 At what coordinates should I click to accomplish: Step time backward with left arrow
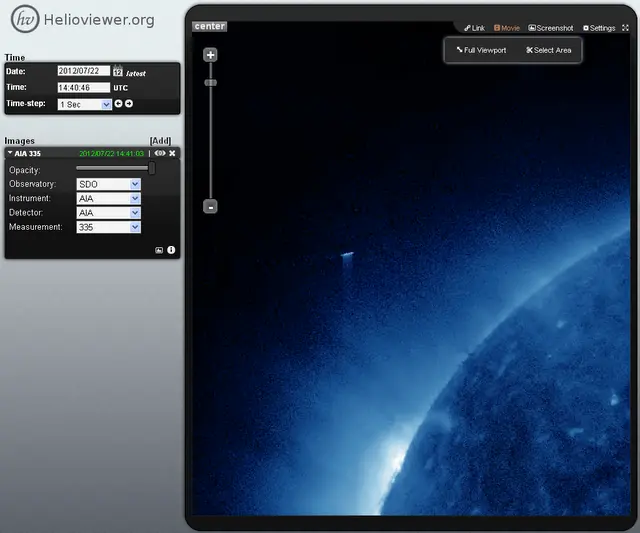[118, 104]
